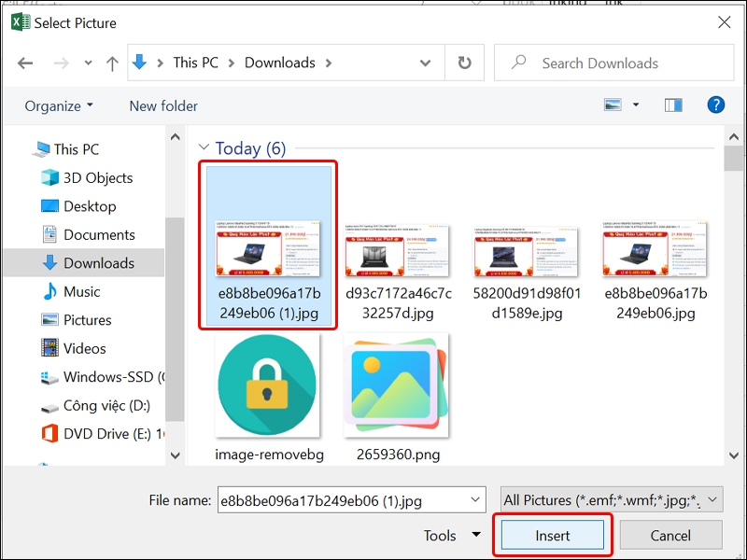Image resolution: width=747 pixels, height=560 pixels.
Task: Open the All Pictures file type dropdown
Action: pyautogui.click(x=612, y=500)
